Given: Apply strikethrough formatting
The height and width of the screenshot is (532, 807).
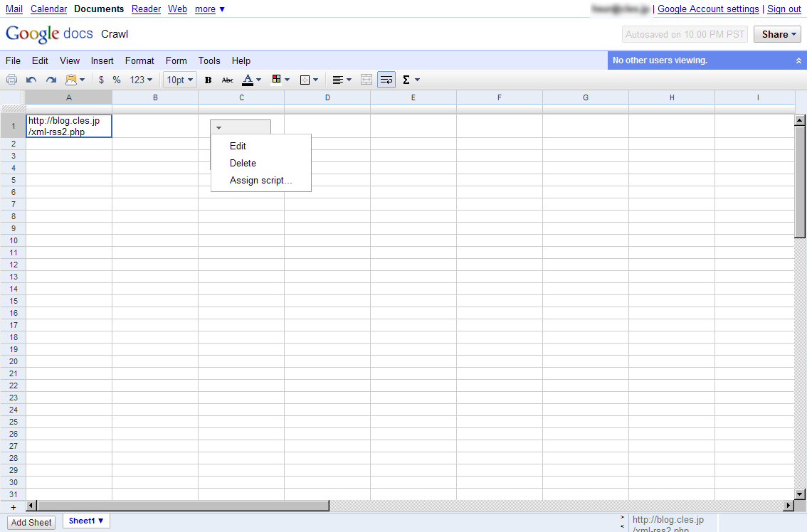Looking at the screenshot, I should pyautogui.click(x=228, y=80).
